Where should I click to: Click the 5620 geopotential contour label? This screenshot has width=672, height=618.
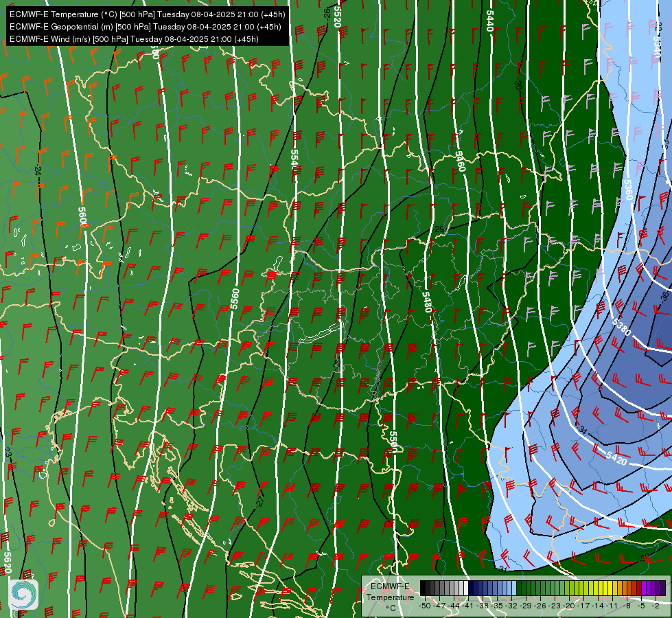[x=8, y=562]
